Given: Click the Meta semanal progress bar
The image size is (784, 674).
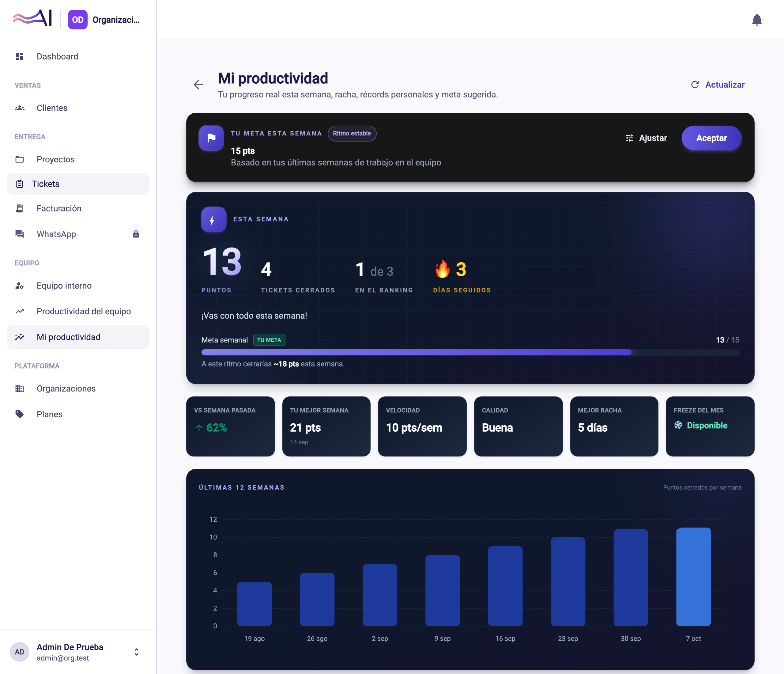Looking at the screenshot, I should [470, 352].
